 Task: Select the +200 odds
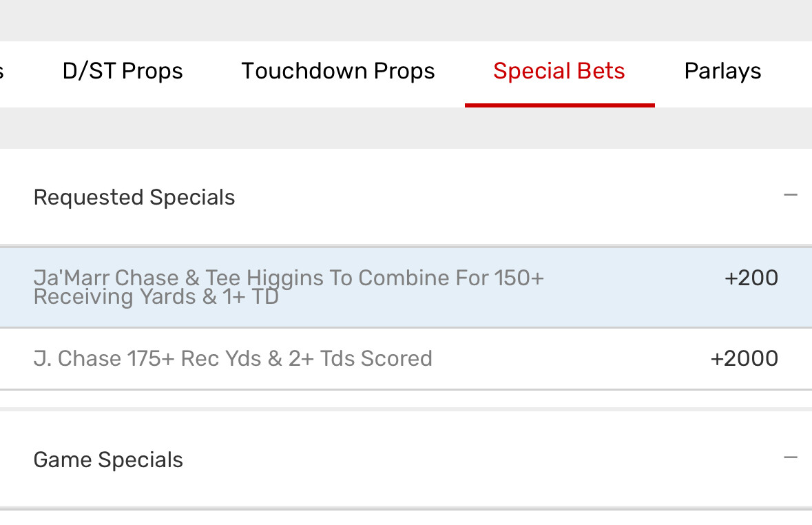pos(751,278)
